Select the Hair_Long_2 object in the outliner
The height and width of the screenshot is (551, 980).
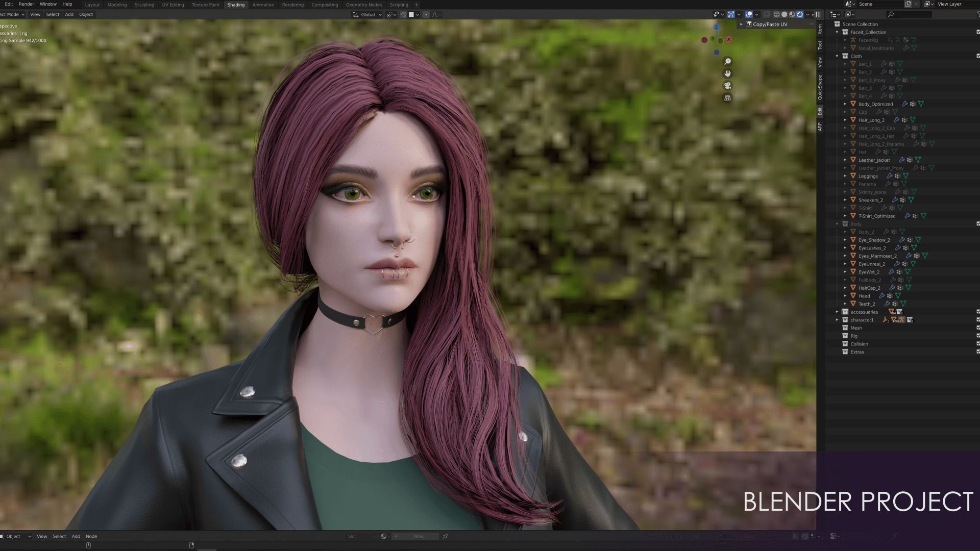click(872, 120)
